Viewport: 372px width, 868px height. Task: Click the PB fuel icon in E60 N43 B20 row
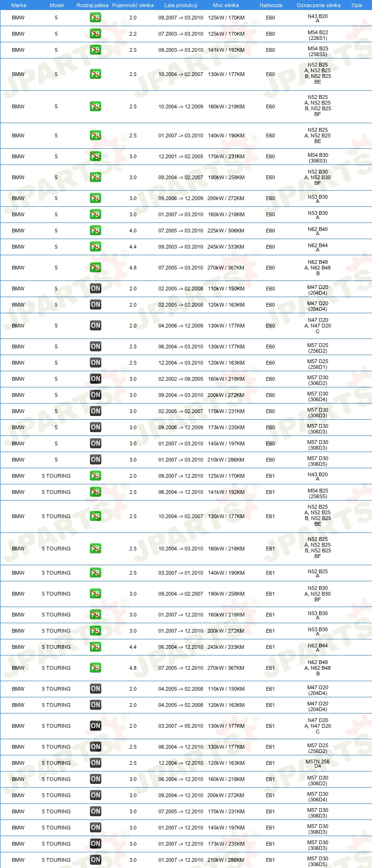coord(96,18)
